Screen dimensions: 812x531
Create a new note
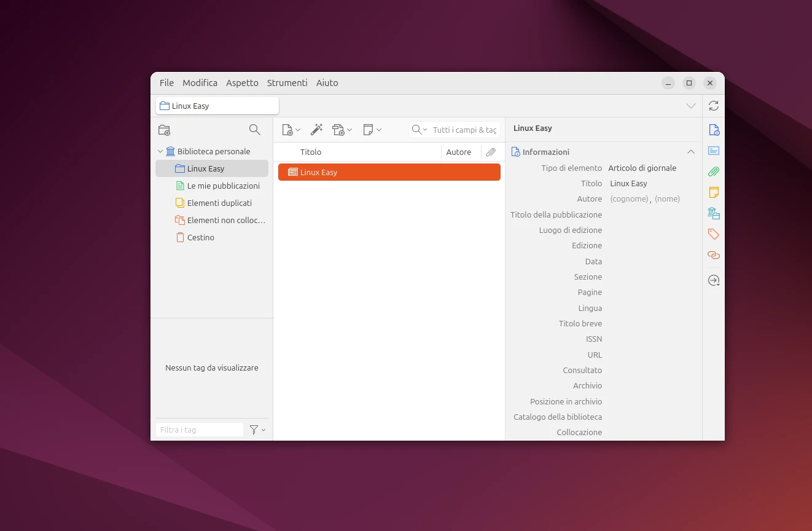[x=369, y=130]
